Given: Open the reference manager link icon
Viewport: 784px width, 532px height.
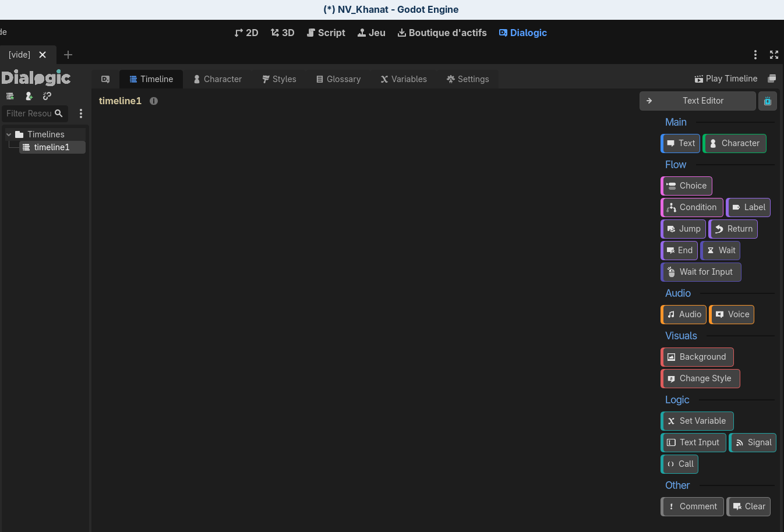Looking at the screenshot, I should [x=47, y=96].
